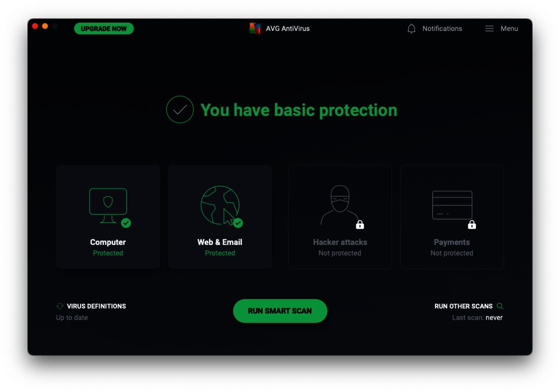This screenshot has height=392, width=560.
Task: Click the AVG AntiVirus logo
Action: 254,28
